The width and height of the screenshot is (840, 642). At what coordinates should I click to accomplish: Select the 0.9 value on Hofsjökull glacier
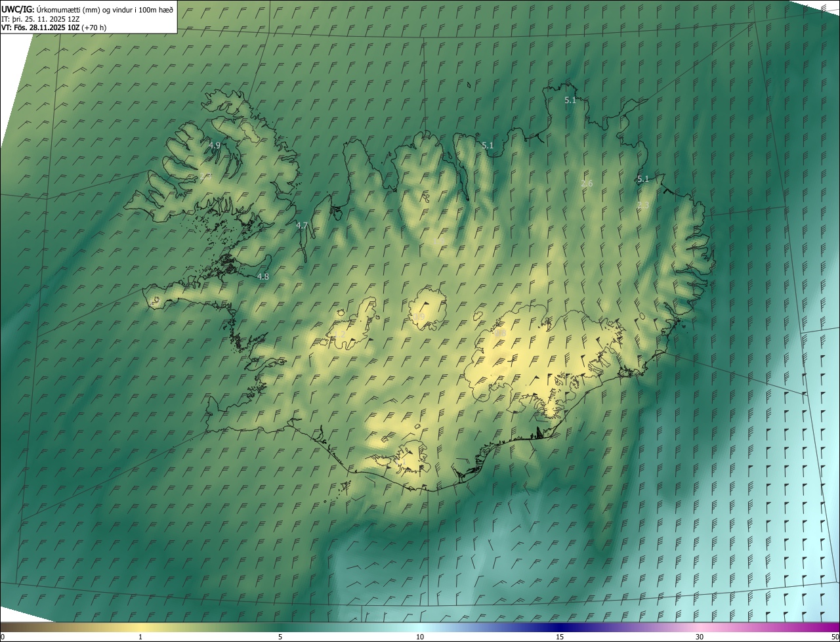(419, 317)
